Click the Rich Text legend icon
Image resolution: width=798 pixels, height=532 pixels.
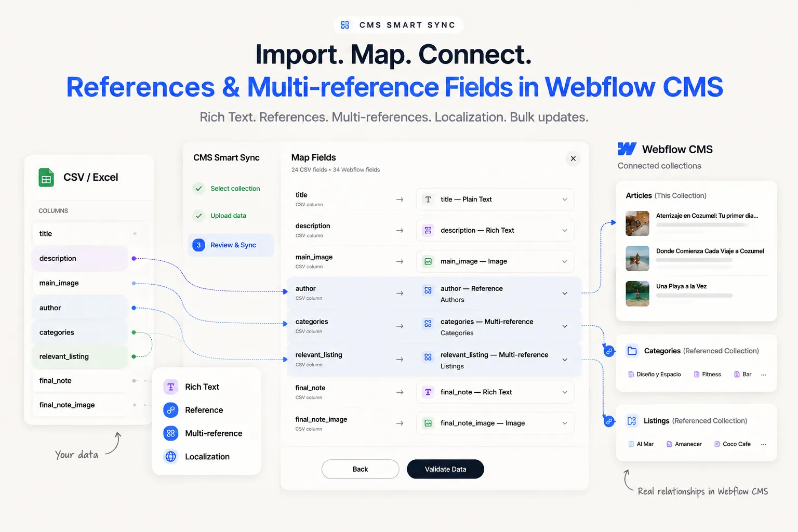pyautogui.click(x=171, y=387)
